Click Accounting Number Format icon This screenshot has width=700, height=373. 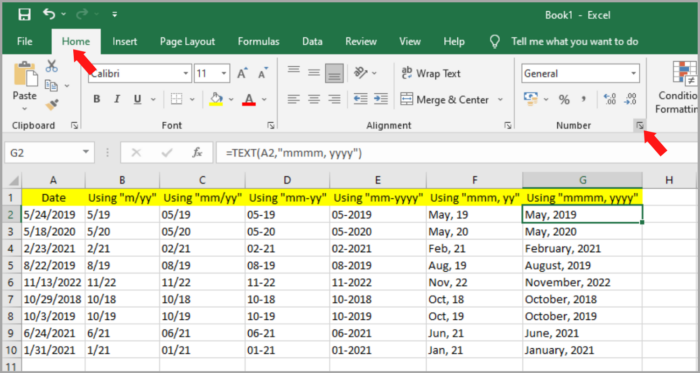(x=532, y=99)
